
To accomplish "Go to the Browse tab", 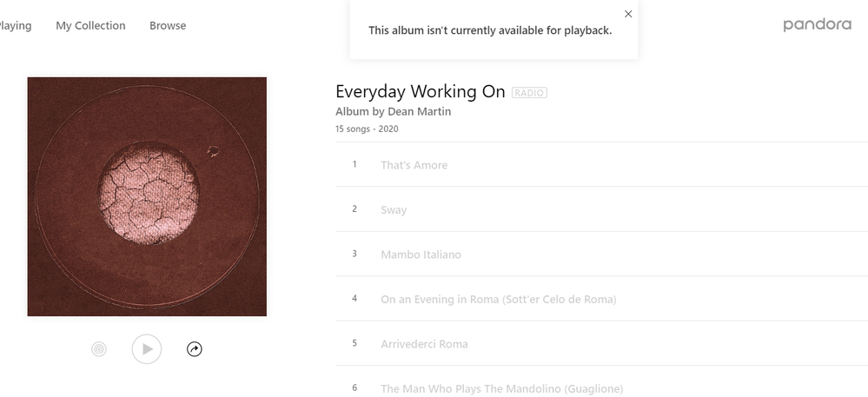I will pos(168,26).
